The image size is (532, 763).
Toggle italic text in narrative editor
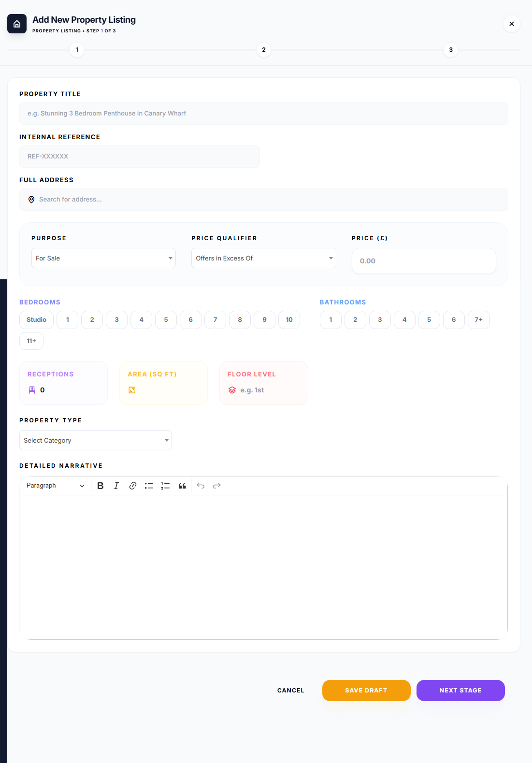116,486
